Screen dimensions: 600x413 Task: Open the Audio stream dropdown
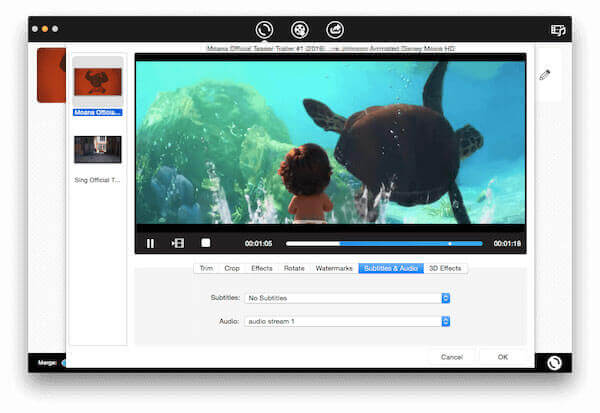pyautogui.click(x=347, y=322)
